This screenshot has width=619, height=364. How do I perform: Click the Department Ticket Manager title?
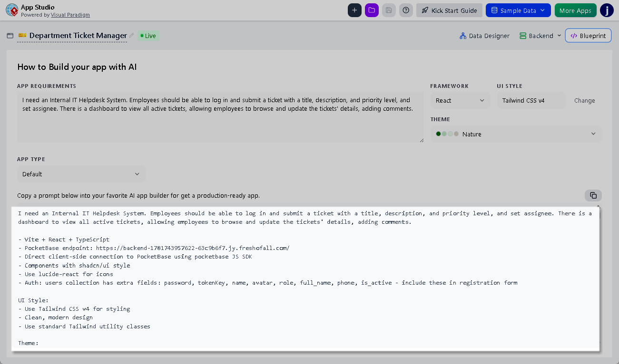[x=78, y=36]
